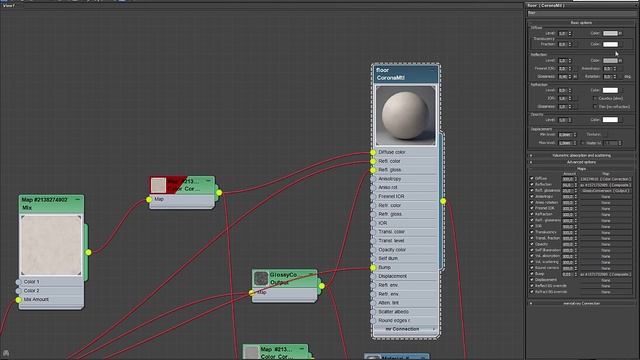Collapse the red Color Correction node

(x=209, y=180)
